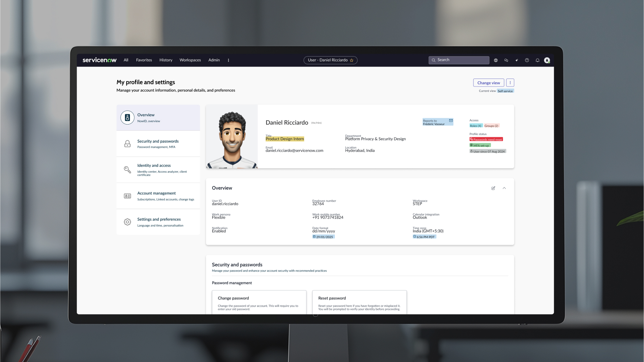Click the Change view button

(x=489, y=83)
